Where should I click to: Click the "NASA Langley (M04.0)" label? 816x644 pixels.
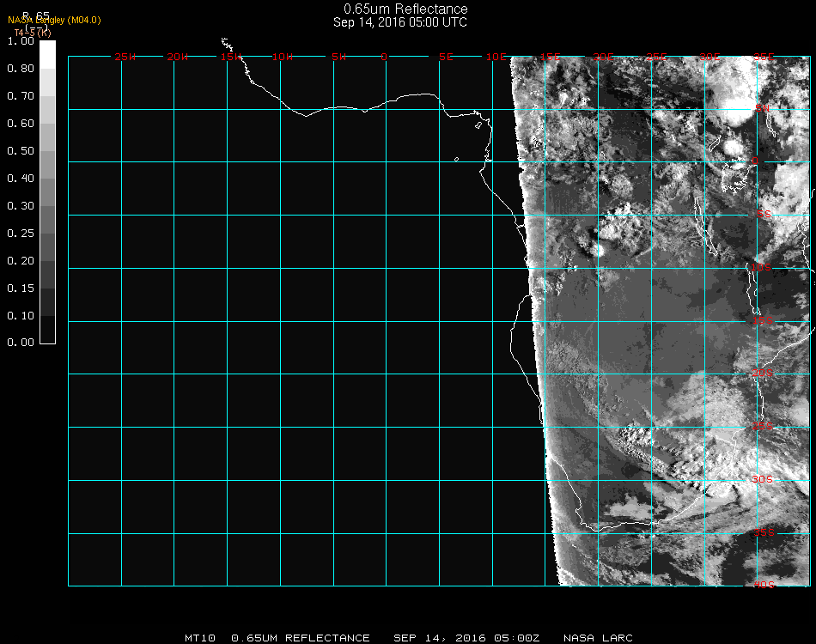pyautogui.click(x=54, y=20)
